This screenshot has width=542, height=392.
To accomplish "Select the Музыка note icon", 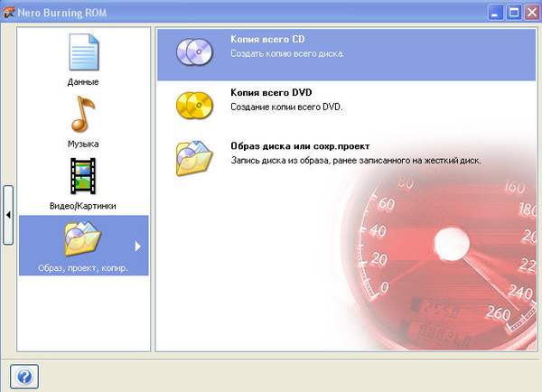I will click(x=82, y=114).
